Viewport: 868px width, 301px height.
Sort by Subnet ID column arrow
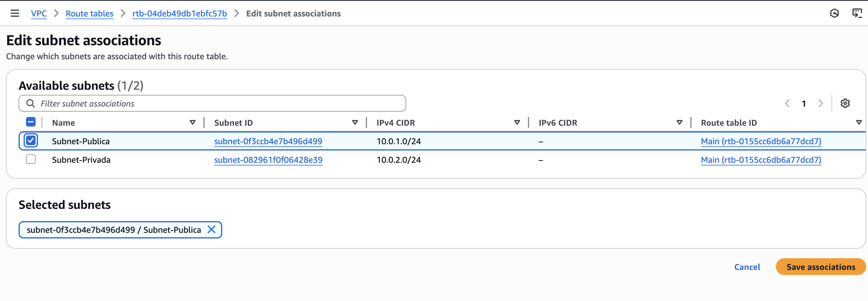(x=355, y=122)
